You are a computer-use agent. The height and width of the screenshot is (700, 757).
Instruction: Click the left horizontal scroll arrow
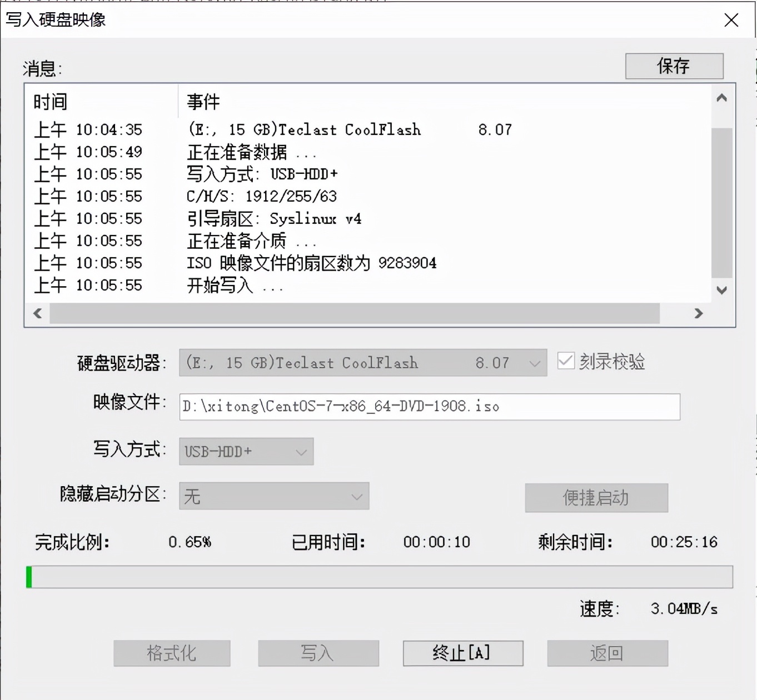(37, 313)
